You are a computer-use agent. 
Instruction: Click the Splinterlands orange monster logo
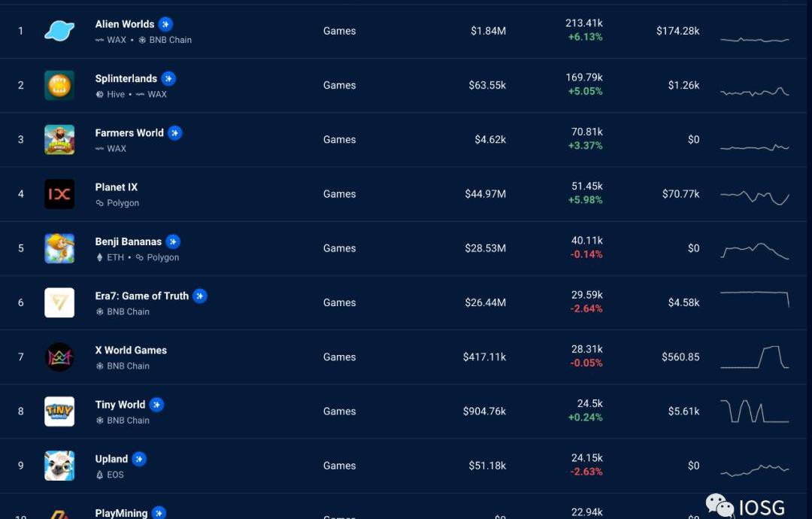59,85
